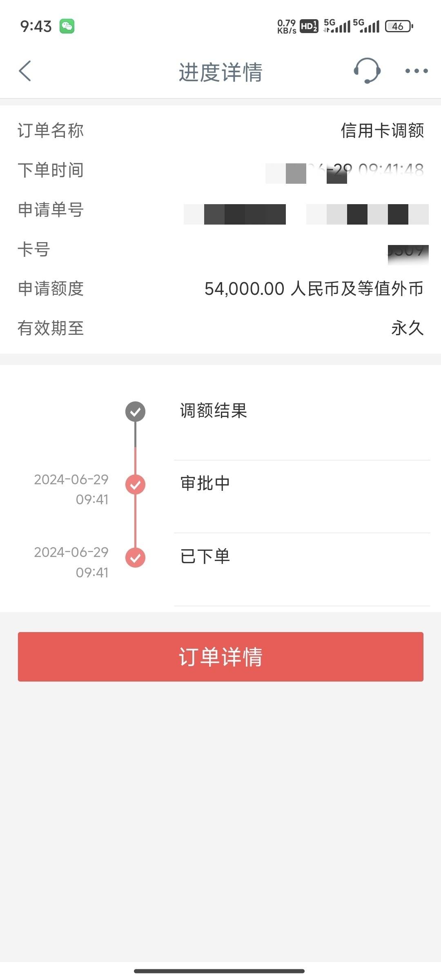Open customer service headset icon
This screenshot has width=441, height=980.
click(x=367, y=71)
